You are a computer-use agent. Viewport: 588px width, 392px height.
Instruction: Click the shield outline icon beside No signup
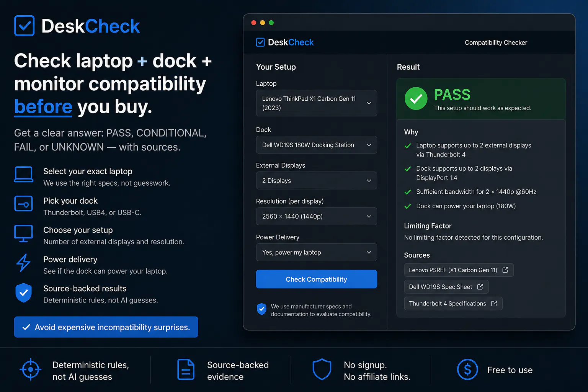click(x=322, y=369)
